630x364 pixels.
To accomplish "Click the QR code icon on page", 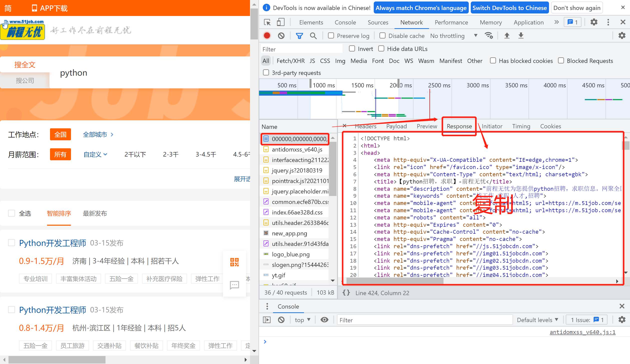I will coord(234,262).
